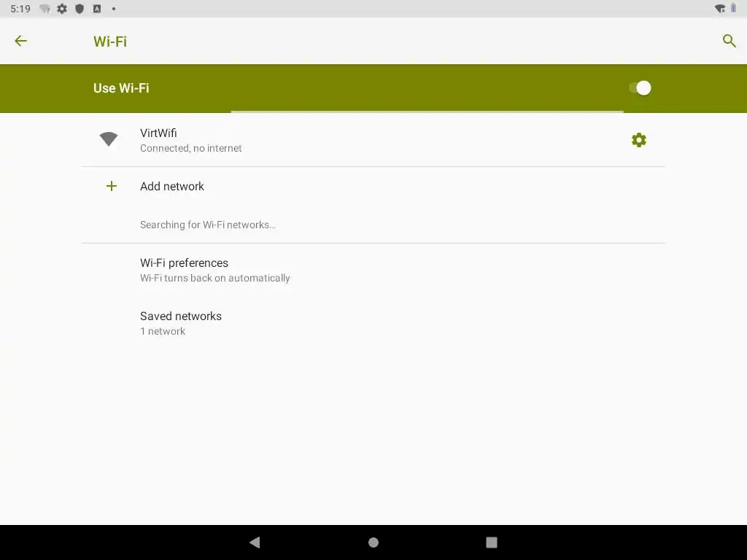
Task: Tap the Android home navigation button
Action: (x=373, y=542)
